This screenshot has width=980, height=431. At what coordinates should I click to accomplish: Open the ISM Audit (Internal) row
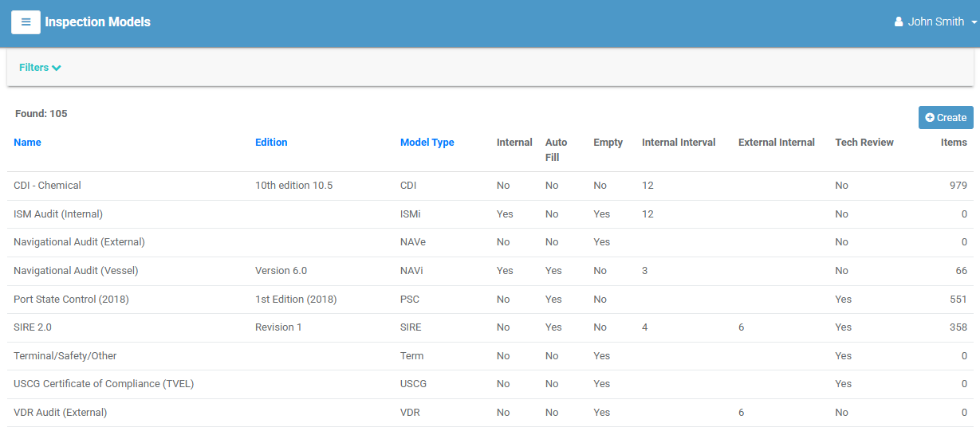point(490,214)
